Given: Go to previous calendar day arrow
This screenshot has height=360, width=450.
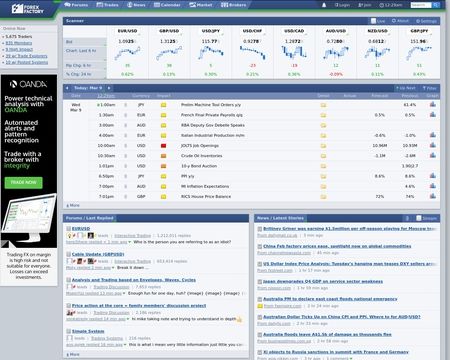Looking at the screenshot, I should 67,88.
